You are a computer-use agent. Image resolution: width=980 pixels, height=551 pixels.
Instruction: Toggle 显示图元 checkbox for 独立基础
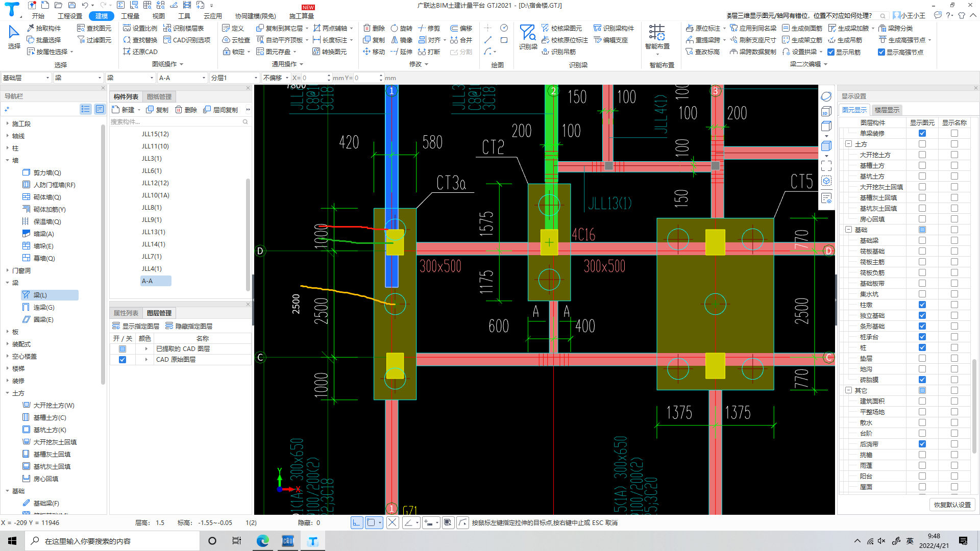tap(922, 315)
